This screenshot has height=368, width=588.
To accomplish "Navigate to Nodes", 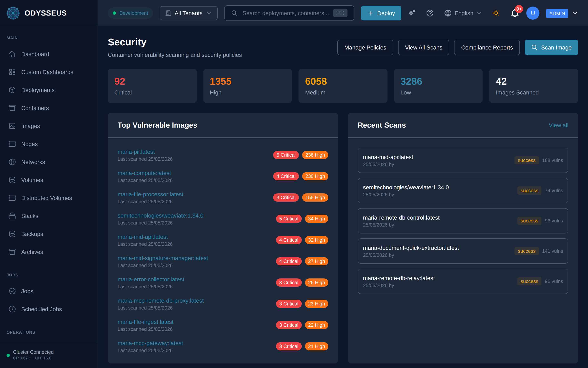I will (x=49, y=144).
